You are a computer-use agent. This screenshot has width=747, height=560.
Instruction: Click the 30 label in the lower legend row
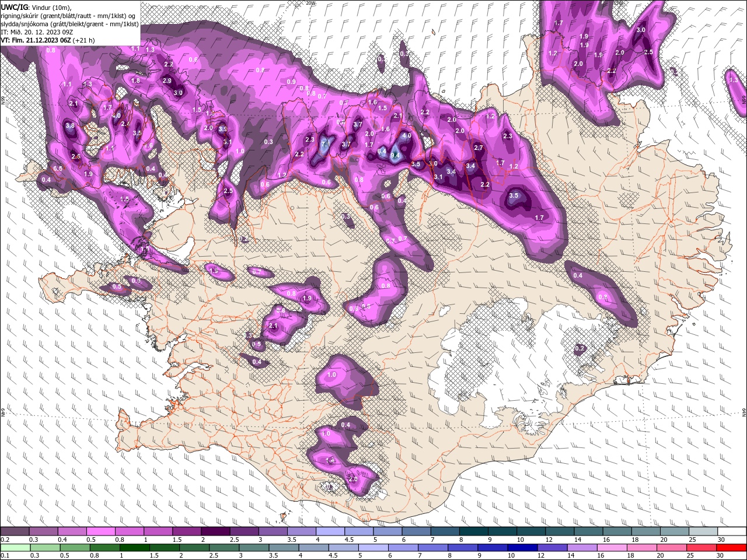720,555
